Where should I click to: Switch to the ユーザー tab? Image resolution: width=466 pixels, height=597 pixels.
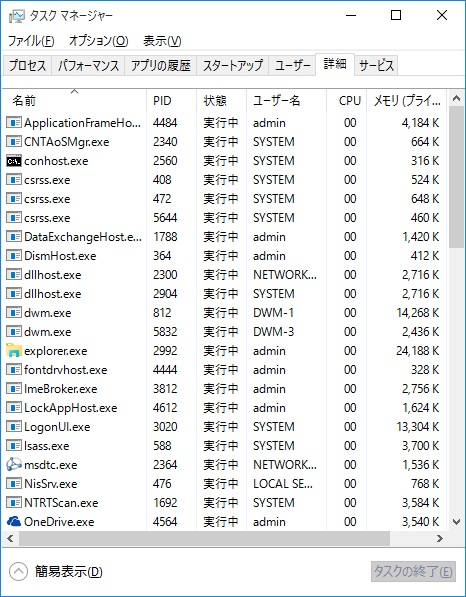click(x=292, y=66)
